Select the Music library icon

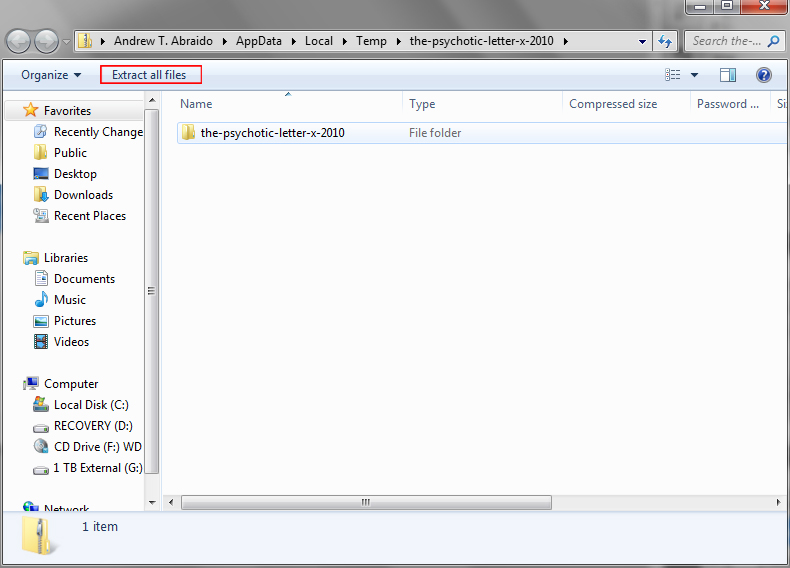click(x=41, y=300)
